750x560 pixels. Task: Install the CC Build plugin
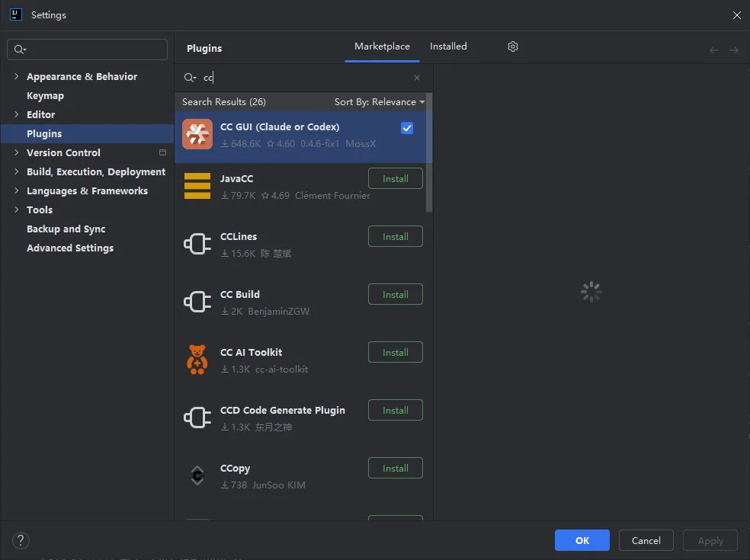click(395, 294)
